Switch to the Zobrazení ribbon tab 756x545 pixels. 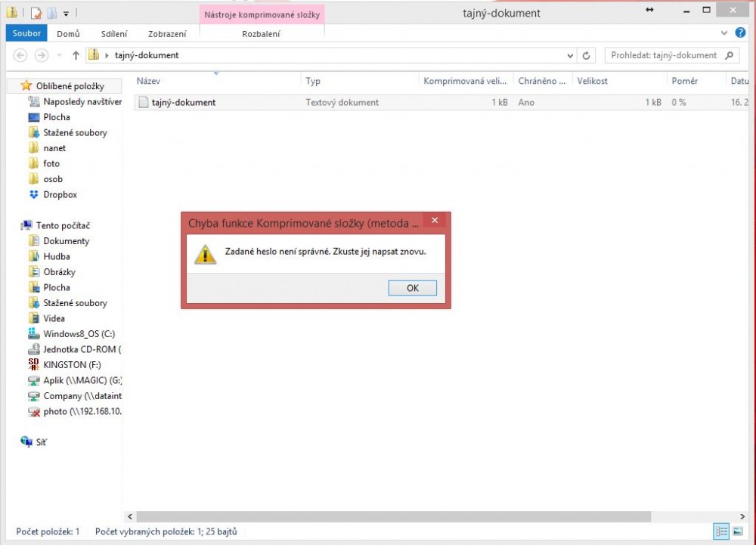tap(169, 34)
